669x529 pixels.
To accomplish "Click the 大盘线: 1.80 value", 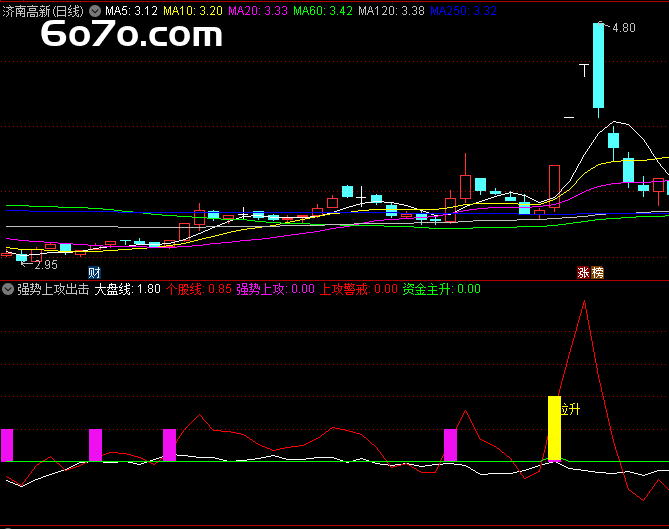I will click(127, 289).
